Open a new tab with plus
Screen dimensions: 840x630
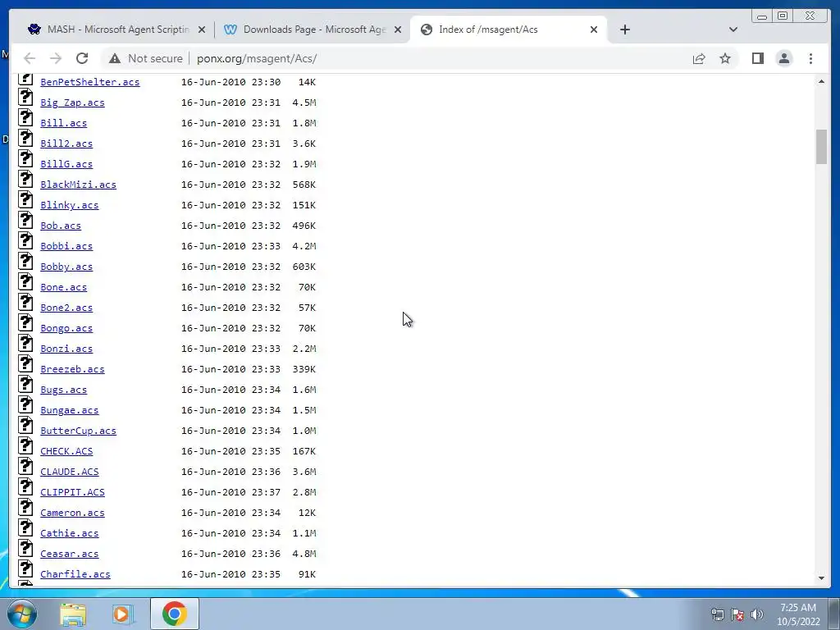624,30
